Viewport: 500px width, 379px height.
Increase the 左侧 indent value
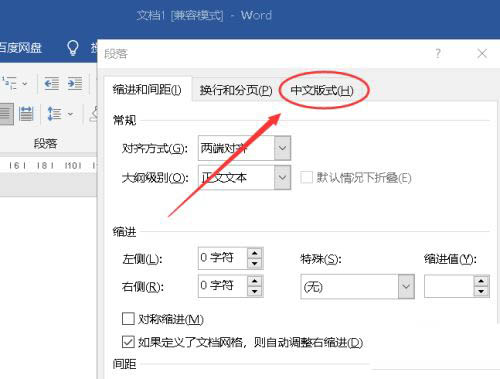point(255,253)
